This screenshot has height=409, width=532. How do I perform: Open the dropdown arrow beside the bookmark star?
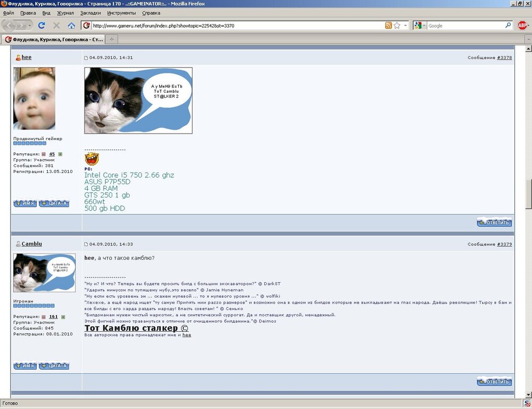tap(405, 25)
